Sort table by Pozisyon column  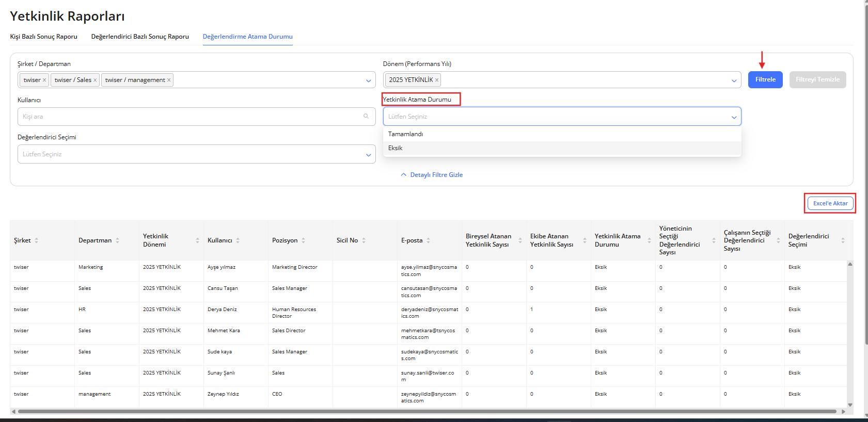pos(304,240)
